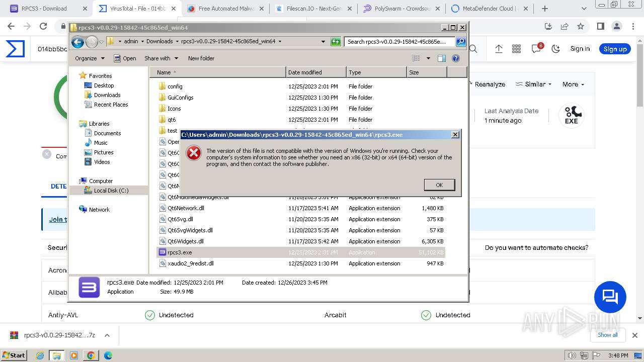Viewport: 644px width, 362px height.
Task: Open Network in navigation pane
Action: (99, 210)
